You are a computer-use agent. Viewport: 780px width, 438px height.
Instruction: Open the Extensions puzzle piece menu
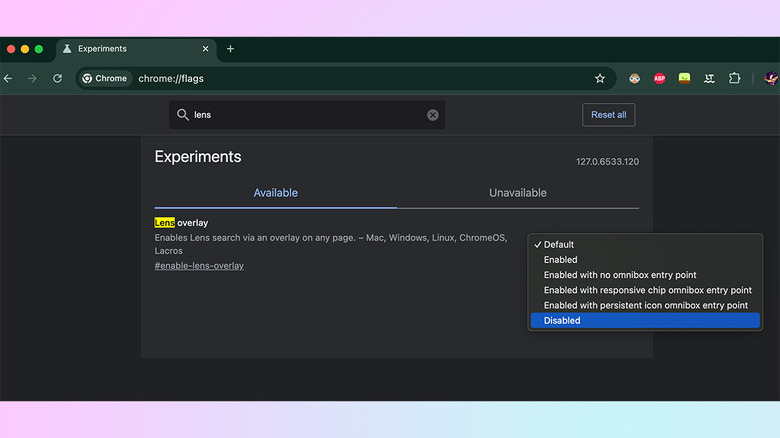point(735,78)
